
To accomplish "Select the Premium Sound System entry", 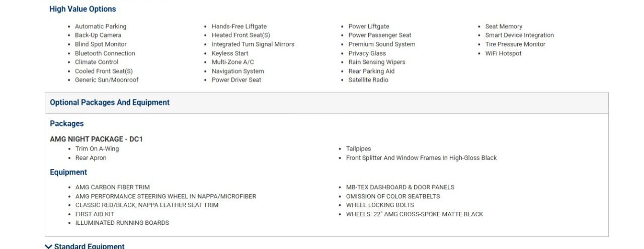I will [382, 44].
